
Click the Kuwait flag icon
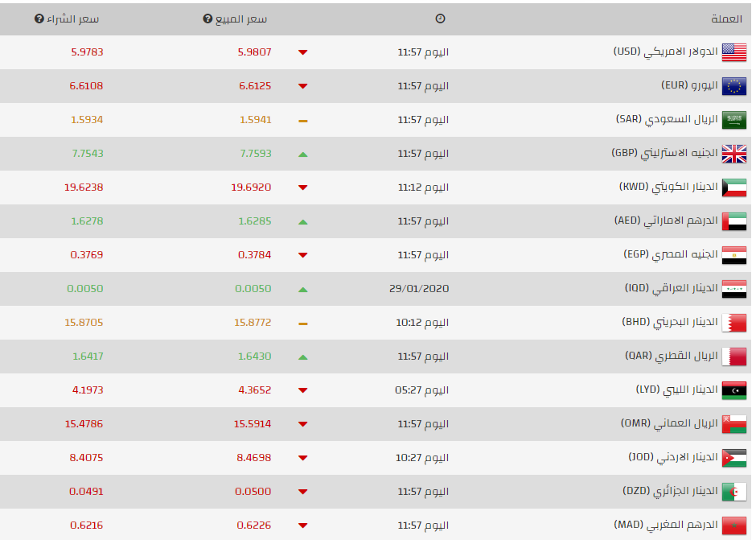pyautogui.click(x=733, y=188)
